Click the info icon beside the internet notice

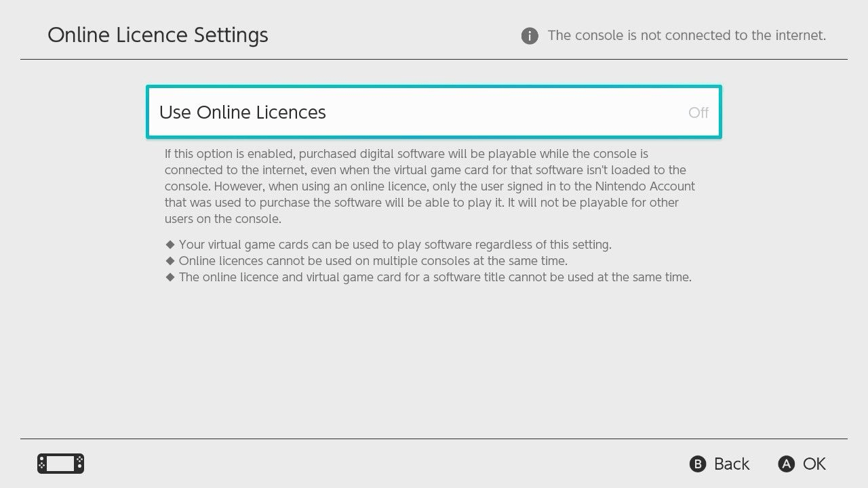(x=530, y=36)
